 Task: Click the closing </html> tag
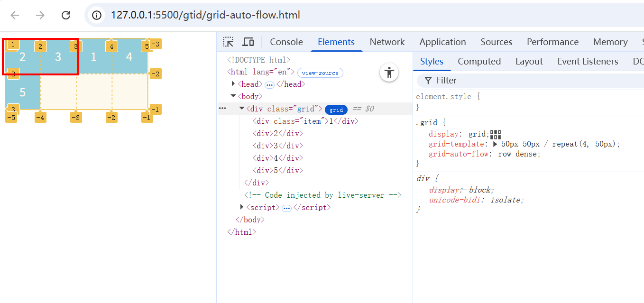241,232
